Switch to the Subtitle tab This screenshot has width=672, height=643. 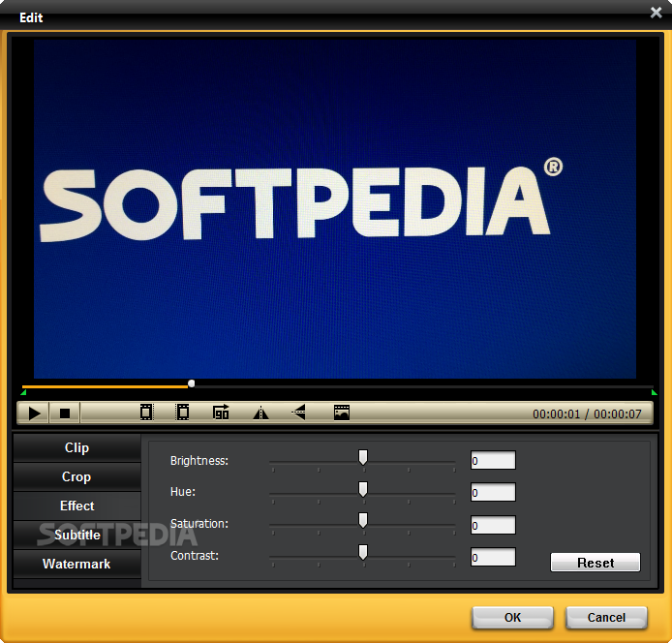tap(77, 535)
